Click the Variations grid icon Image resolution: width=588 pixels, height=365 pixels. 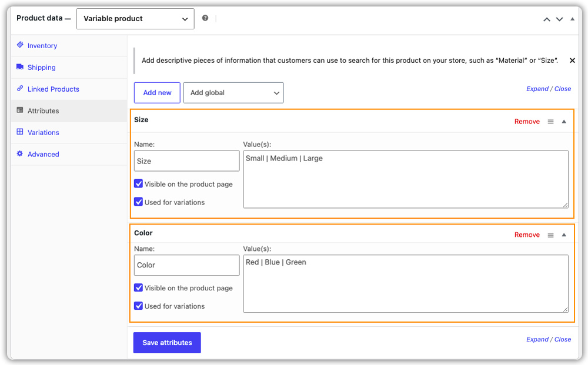pos(20,132)
